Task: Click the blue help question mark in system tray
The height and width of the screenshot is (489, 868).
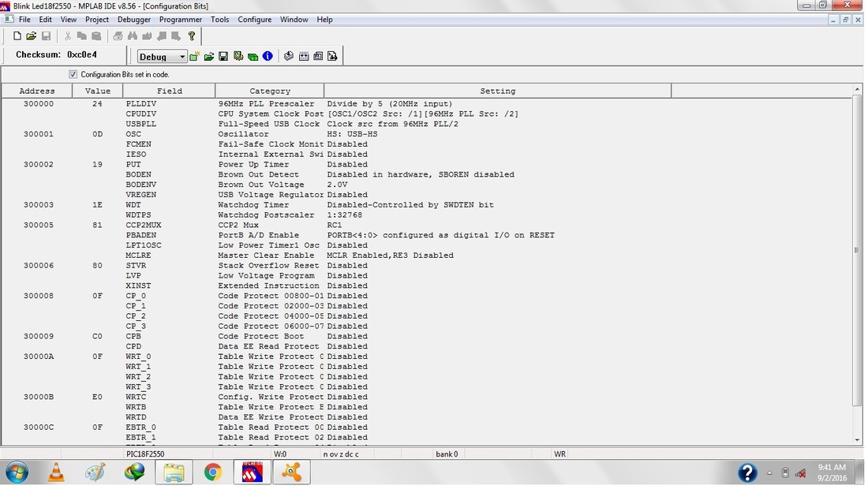Action: coord(747,473)
